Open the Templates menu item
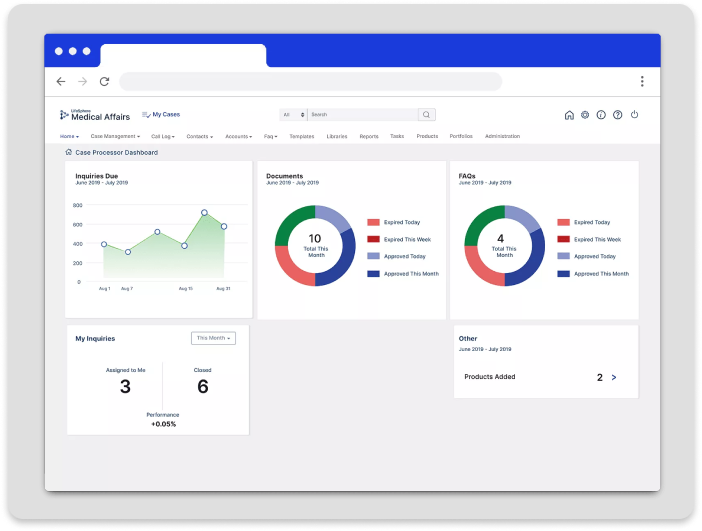Image resolution: width=702 pixels, height=531 pixels. click(x=302, y=136)
